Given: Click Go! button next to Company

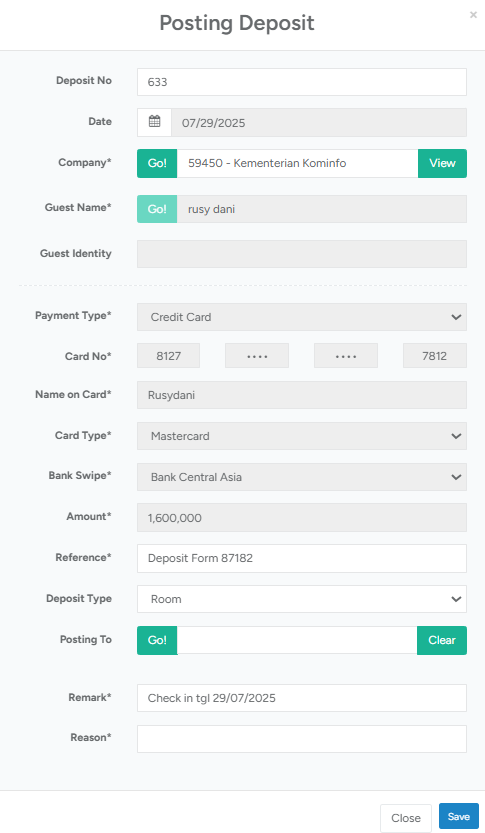Looking at the screenshot, I should pyautogui.click(x=157, y=163).
